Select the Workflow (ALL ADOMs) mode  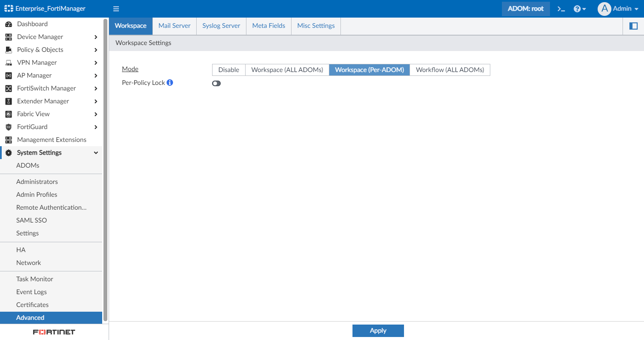pyautogui.click(x=450, y=69)
